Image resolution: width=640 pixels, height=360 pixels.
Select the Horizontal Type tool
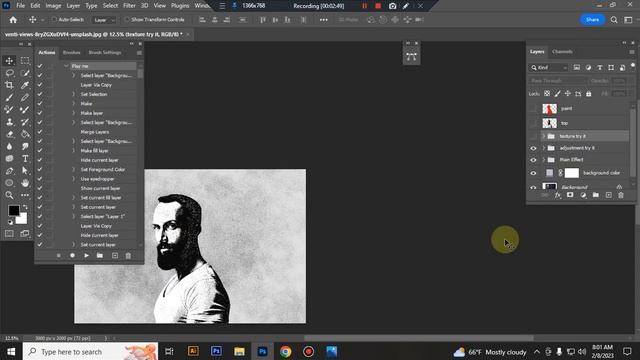pyautogui.click(x=25, y=158)
